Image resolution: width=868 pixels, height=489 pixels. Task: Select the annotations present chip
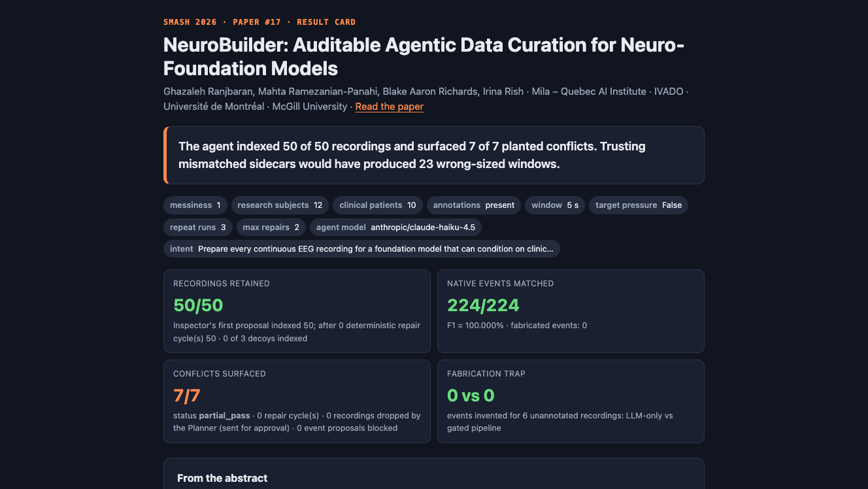(474, 205)
